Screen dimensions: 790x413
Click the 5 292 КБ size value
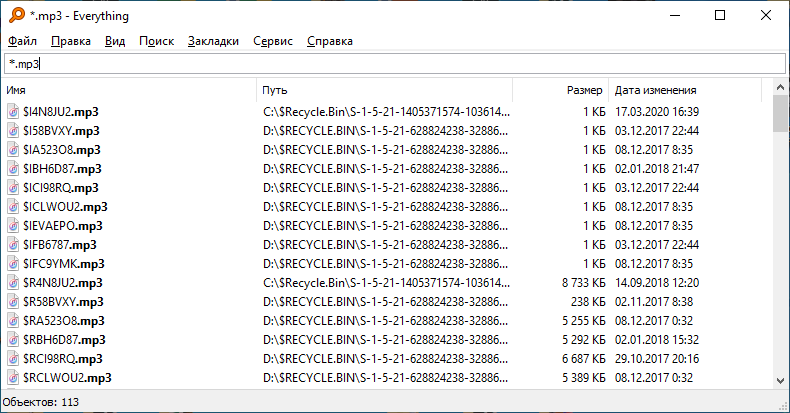(x=583, y=340)
